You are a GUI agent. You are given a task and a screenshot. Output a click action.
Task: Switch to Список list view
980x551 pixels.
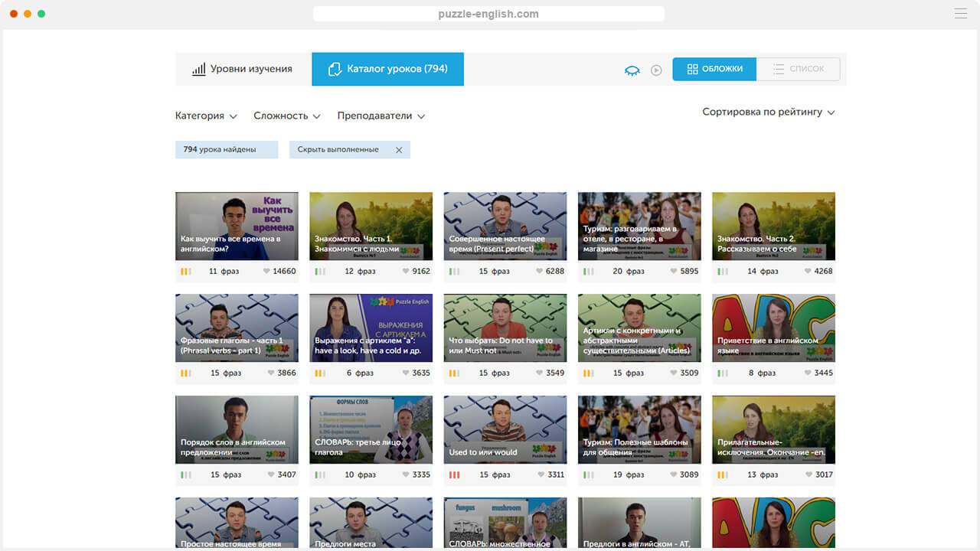tap(798, 69)
